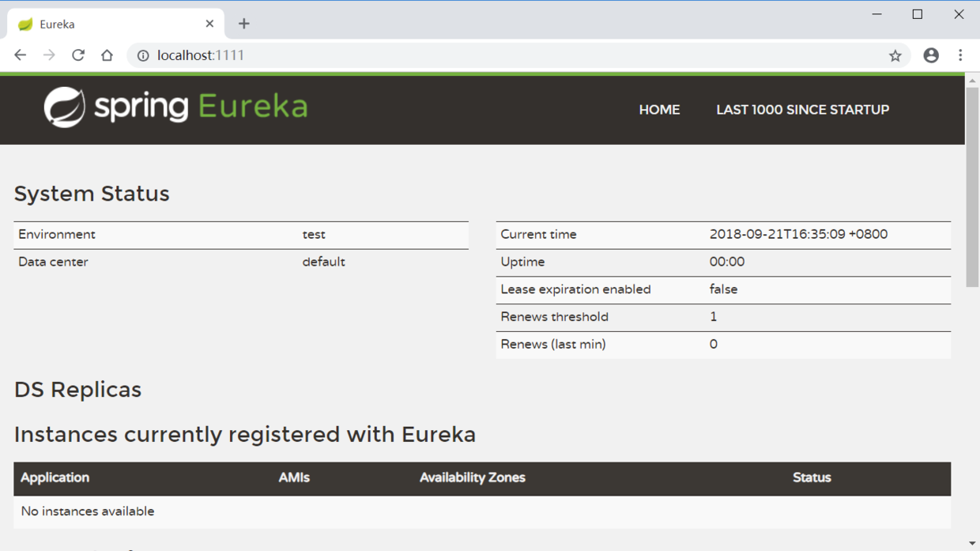
Task: Click the 'Renews threshold' label
Action: pos(554,317)
